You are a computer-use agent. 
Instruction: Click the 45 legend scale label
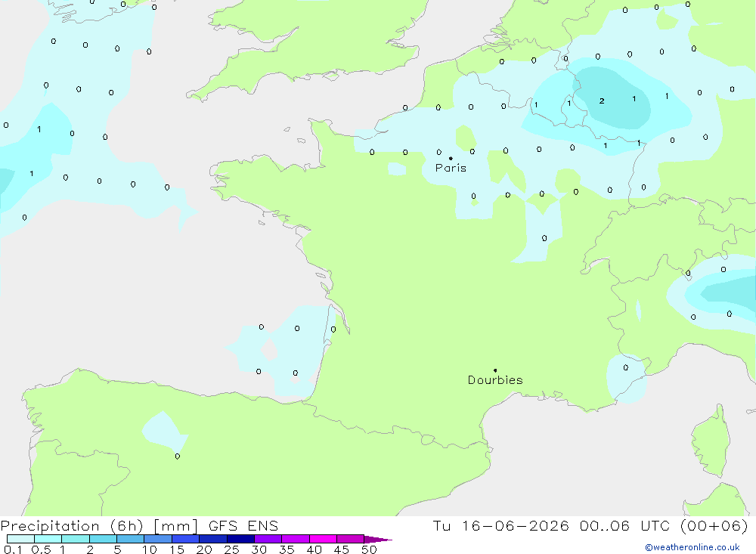coord(342,549)
